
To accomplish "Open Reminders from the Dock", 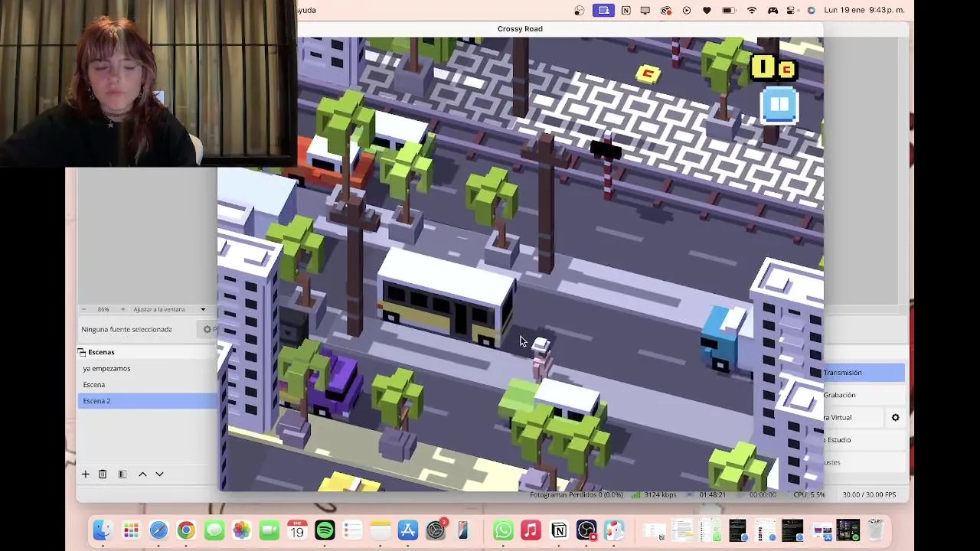I will tap(352, 530).
